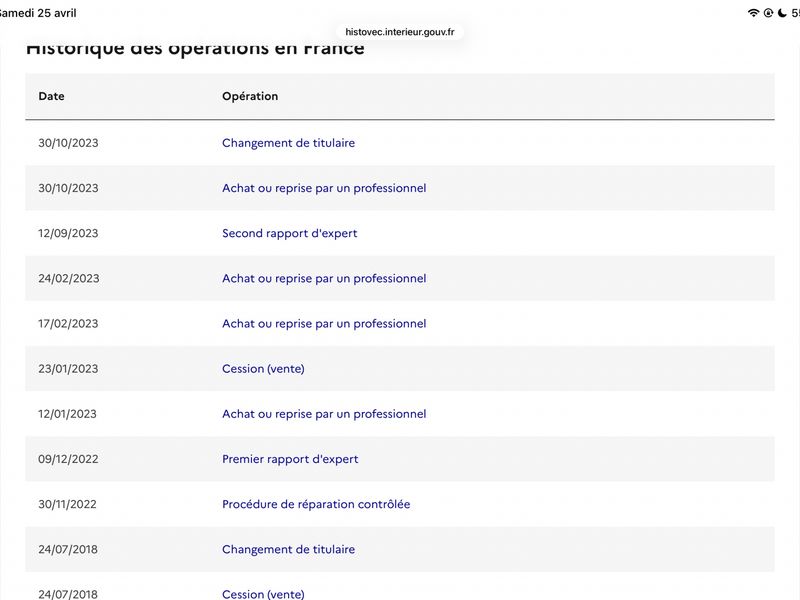
Task: Tap the Wi-Fi status icon
Action: point(753,13)
